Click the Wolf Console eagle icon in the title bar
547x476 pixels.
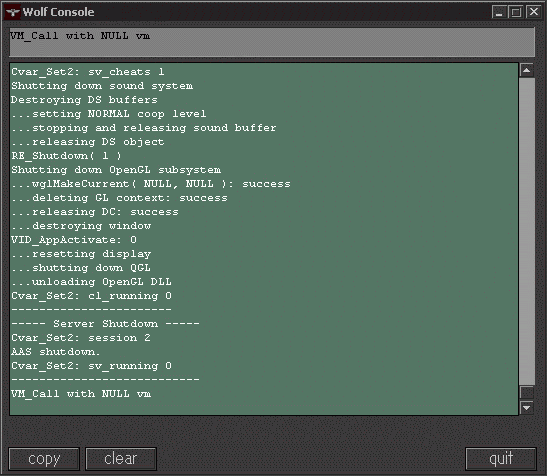(x=13, y=12)
